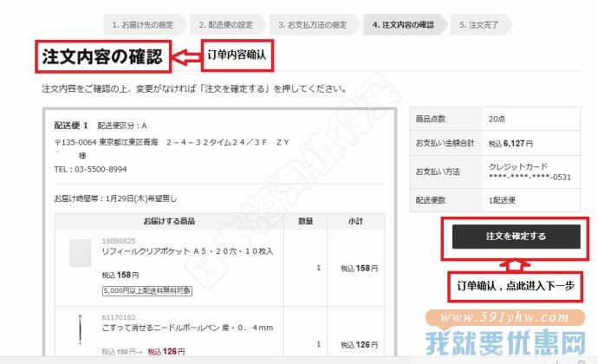Click the 配送便数 label
The height and width of the screenshot is (364, 598).
coord(431,200)
